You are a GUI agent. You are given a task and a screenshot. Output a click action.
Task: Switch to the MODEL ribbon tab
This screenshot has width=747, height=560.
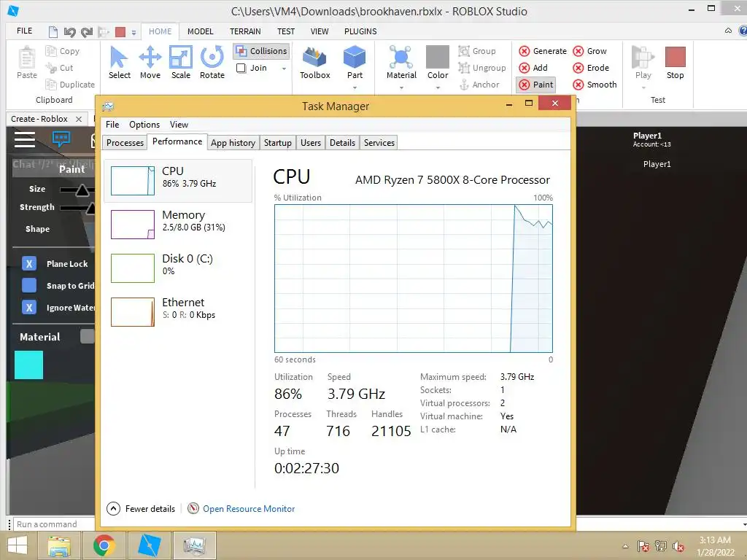coord(200,31)
